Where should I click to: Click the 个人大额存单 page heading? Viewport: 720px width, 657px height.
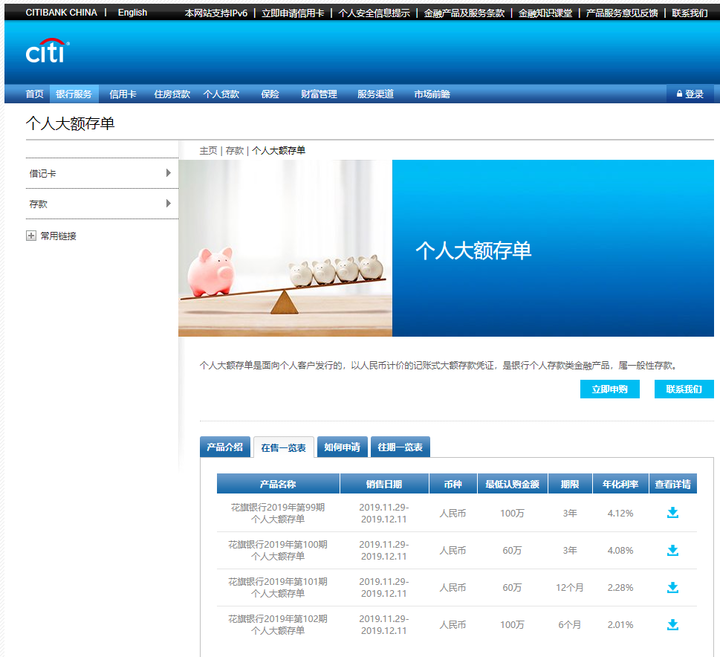70,123
